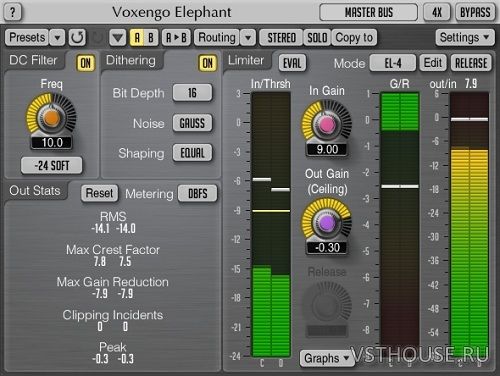Copy state with A to B button
Screen dimensions: 500x376
176,37
